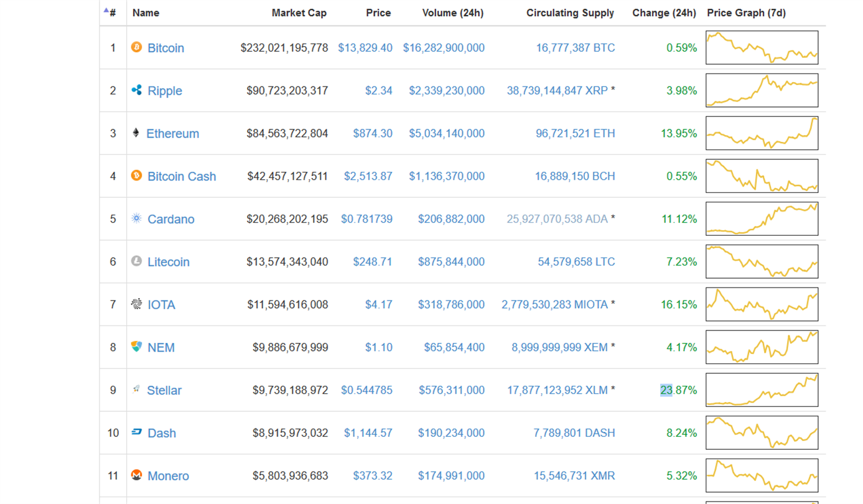This screenshot has width=863, height=504.
Task: Open Cardano 7-day price graph thumbnail
Action: pos(762,219)
